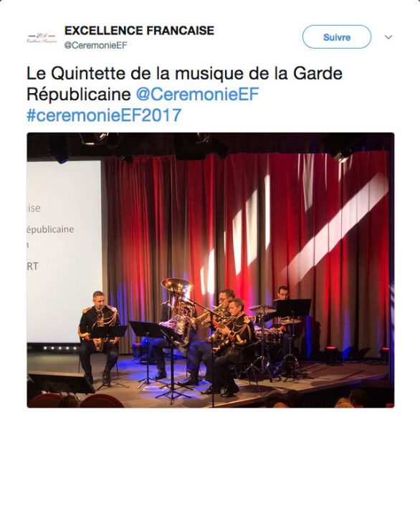Click the saxophonist seated on the left

tap(98, 337)
